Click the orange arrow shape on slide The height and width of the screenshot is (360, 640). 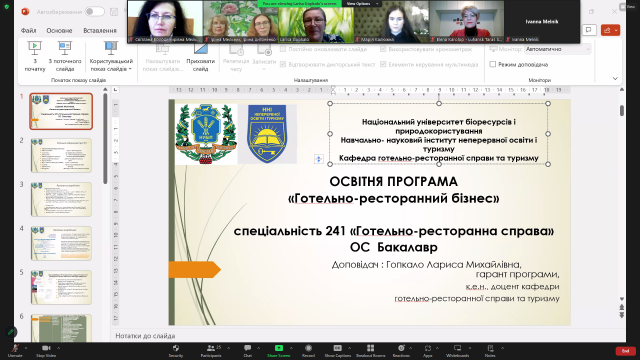coord(195,269)
